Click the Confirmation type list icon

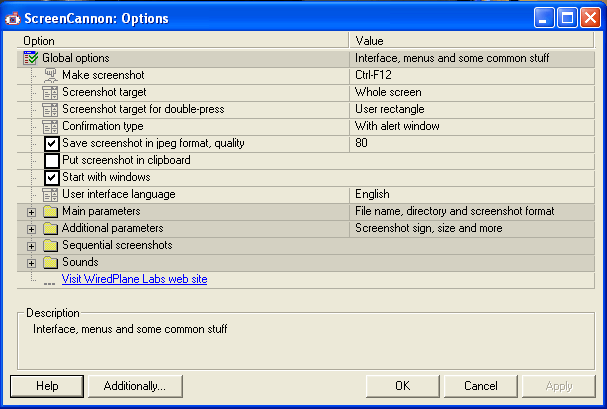(50, 127)
